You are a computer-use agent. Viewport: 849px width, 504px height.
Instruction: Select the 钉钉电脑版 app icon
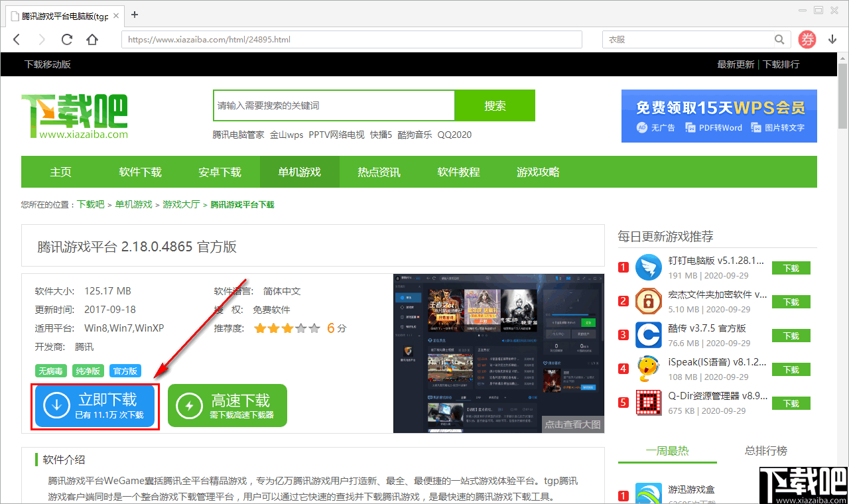pyautogui.click(x=648, y=267)
